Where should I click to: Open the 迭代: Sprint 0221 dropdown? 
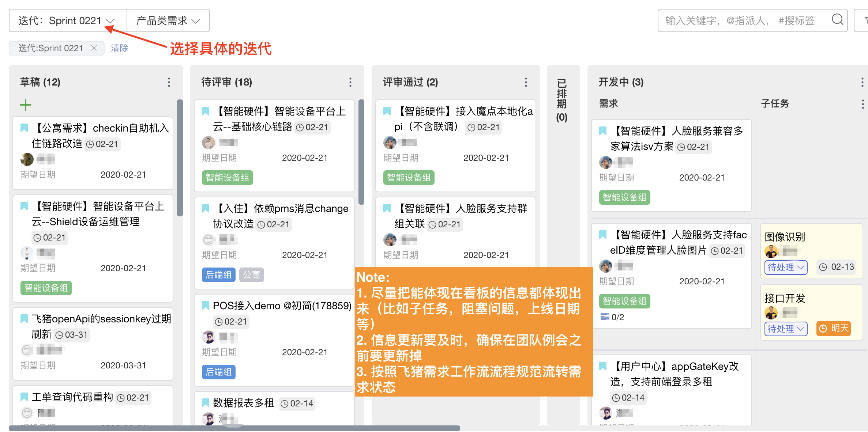[x=68, y=21]
